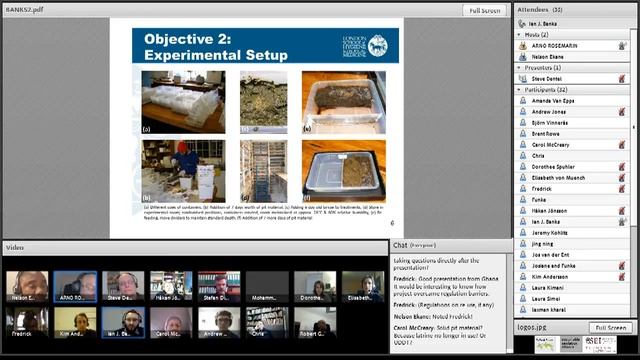Screen dimensions: 640x360
Task: Click muted microphone icon on Steve Dentel row
Action: pyautogui.click(x=622, y=79)
